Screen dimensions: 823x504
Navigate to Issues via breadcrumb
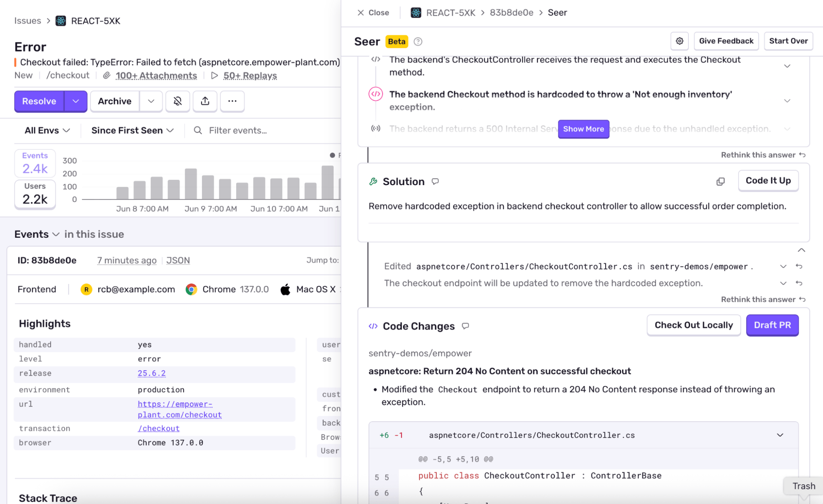[27, 21]
